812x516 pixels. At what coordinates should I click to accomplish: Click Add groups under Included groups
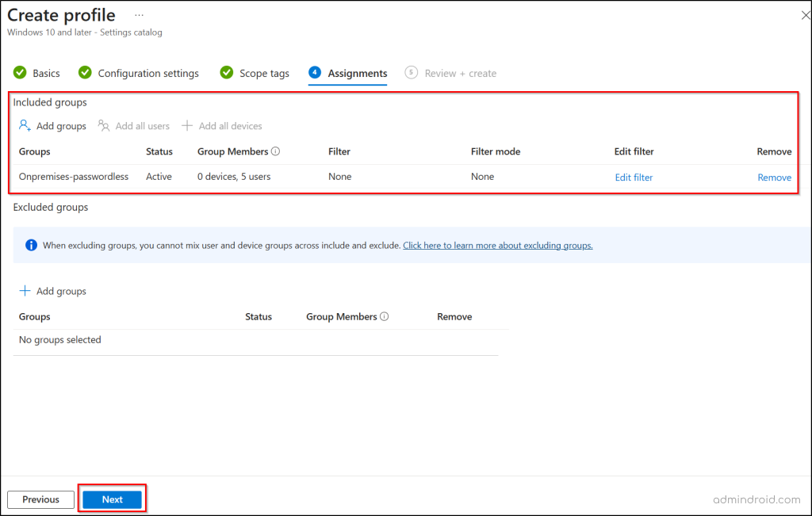[x=52, y=126]
